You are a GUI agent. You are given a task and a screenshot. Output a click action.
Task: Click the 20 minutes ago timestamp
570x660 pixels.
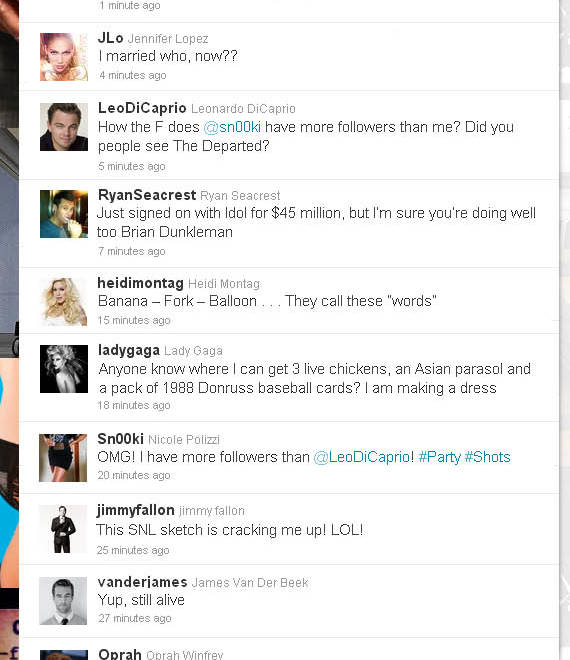pyautogui.click(x=134, y=475)
